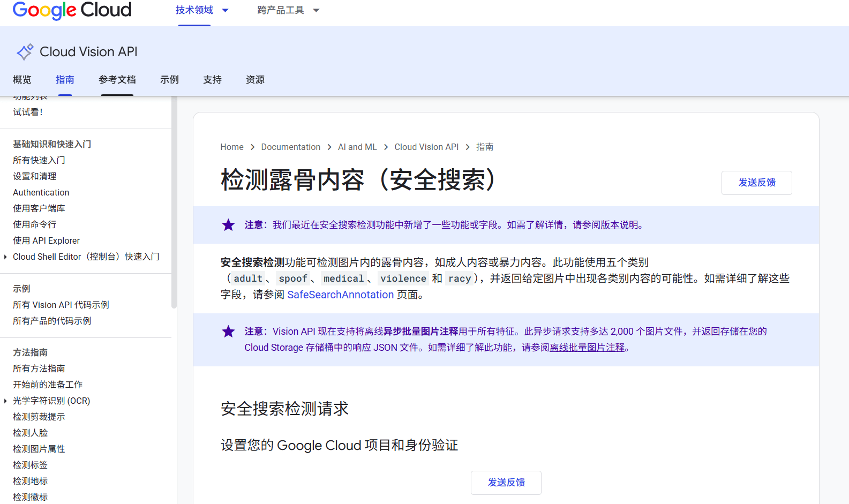Open 检测地标 sidebar link
The image size is (849, 504).
click(x=31, y=481)
